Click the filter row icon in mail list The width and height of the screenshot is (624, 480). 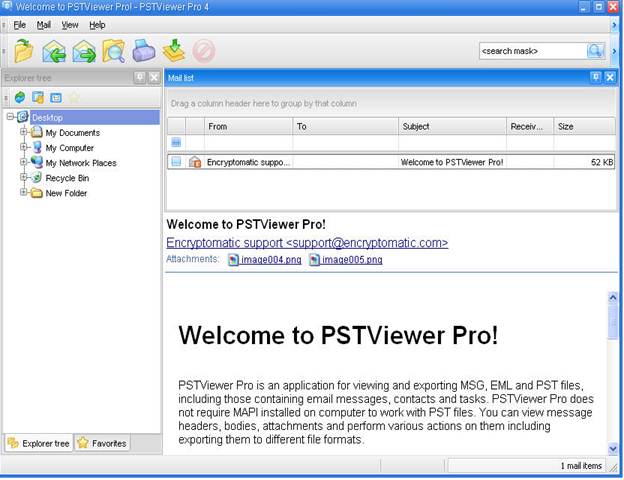pos(176,142)
